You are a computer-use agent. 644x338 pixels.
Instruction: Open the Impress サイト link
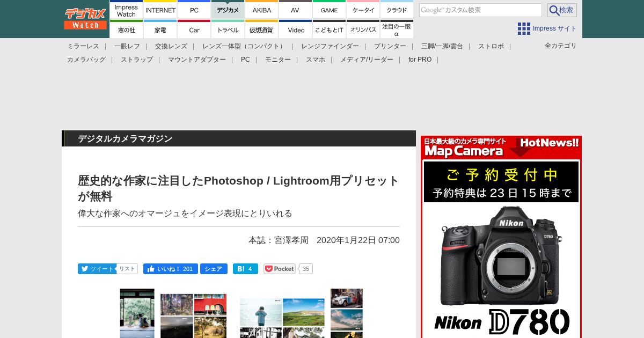pyautogui.click(x=554, y=28)
